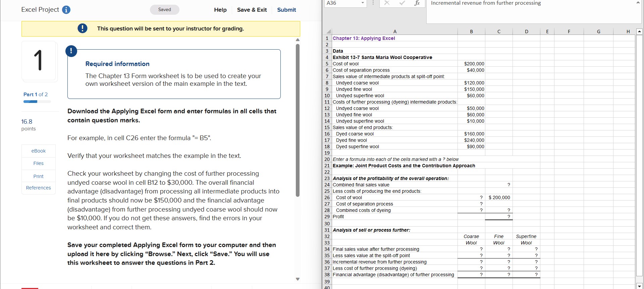Click the $40,000 separation cost cell
Viewport: 644px width, 289px height.
pyautogui.click(x=471, y=70)
